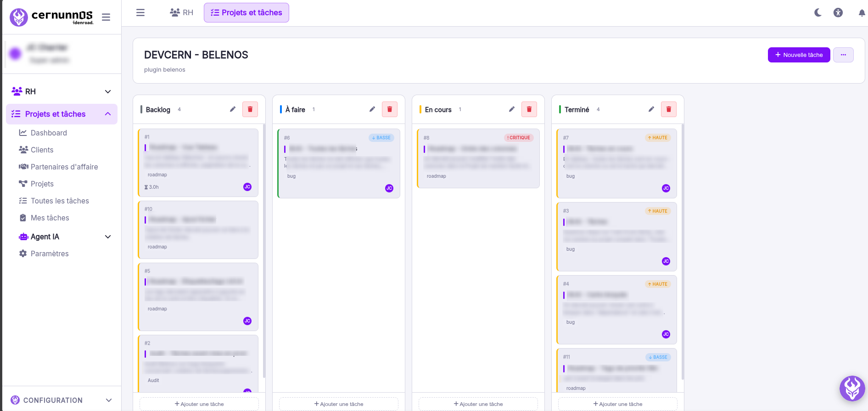Click hamburger menu icon in top bar
Image resolution: width=868 pixels, height=411 pixels.
(140, 12)
